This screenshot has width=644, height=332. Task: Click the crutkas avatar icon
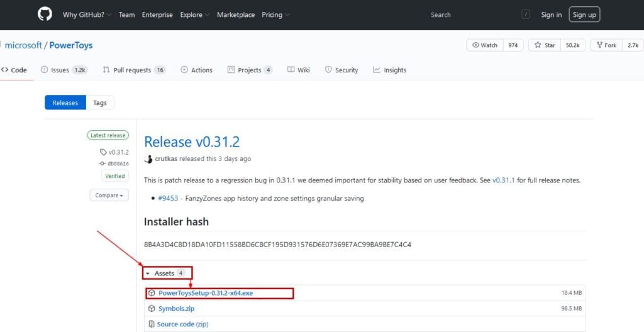(148, 158)
